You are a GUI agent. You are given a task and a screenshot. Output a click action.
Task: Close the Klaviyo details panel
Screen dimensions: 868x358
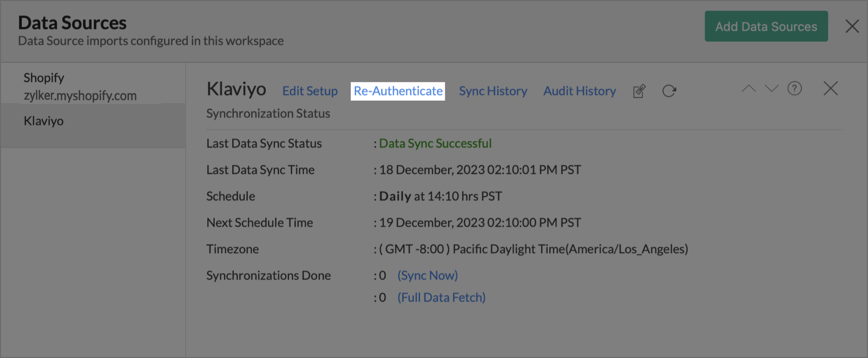click(x=831, y=89)
